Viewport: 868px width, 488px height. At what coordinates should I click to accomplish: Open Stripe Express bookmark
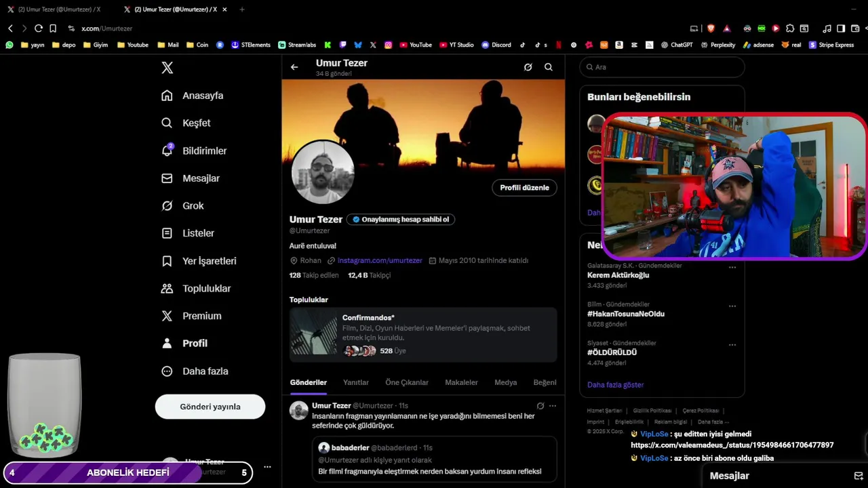(x=831, y=45)
